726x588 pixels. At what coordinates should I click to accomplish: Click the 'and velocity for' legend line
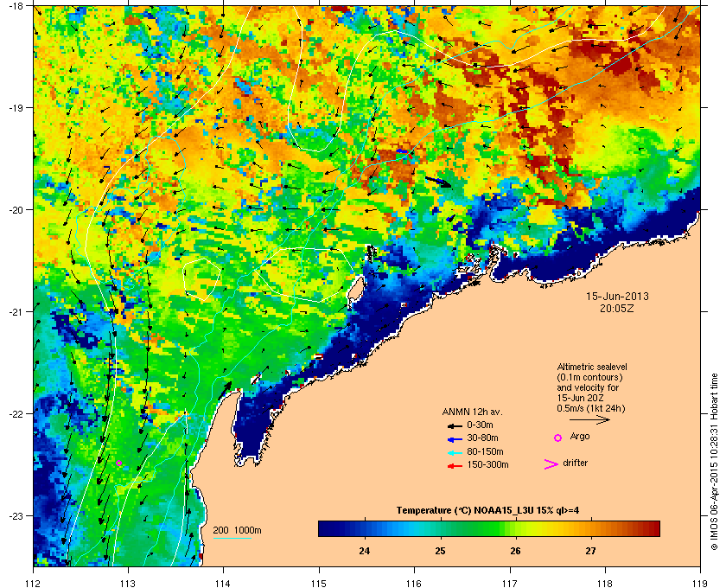588,387
